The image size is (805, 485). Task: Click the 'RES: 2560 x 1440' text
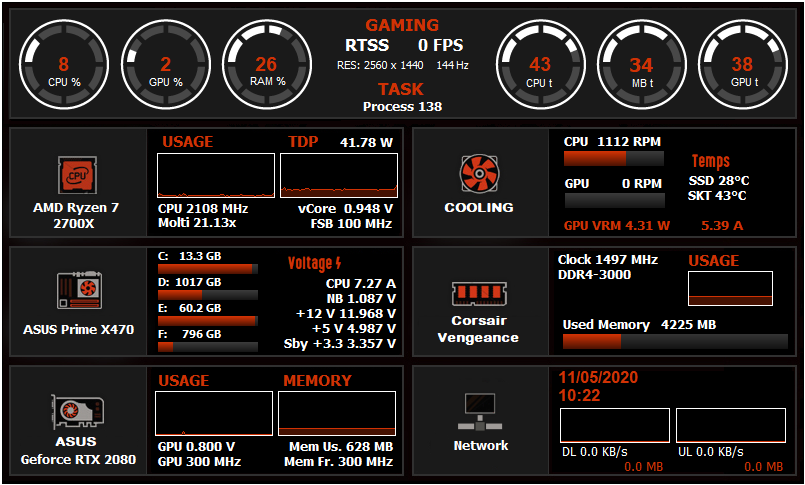tap(380, 66)
